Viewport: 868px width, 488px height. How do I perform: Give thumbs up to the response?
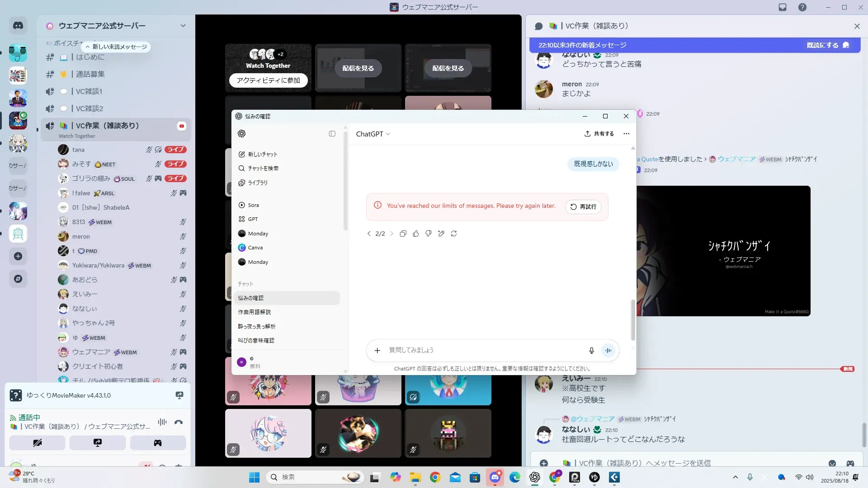[x=416, y=234]
